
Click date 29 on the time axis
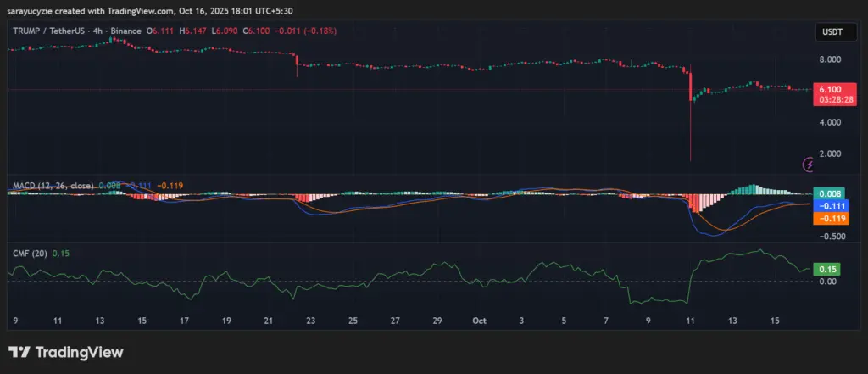[437, 321]
